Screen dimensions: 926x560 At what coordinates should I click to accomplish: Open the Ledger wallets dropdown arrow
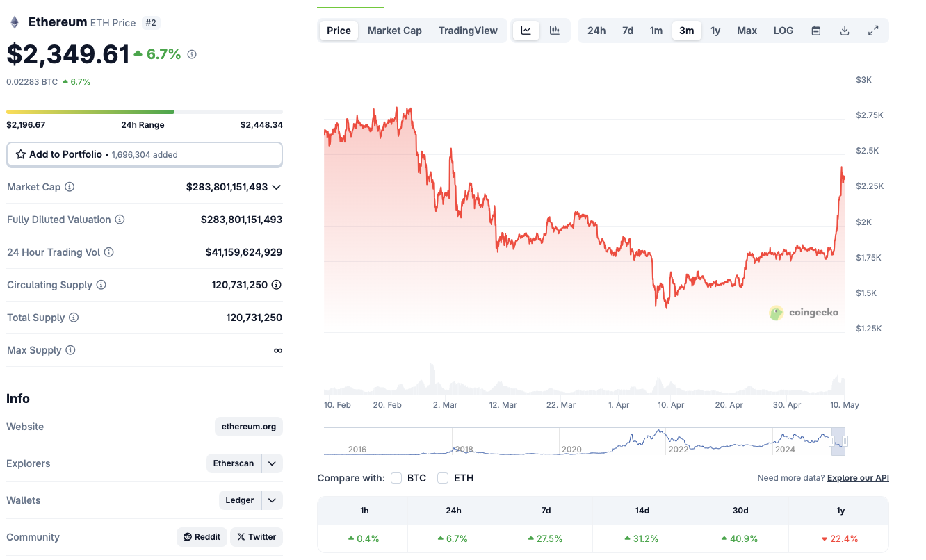tap(272, 500)
